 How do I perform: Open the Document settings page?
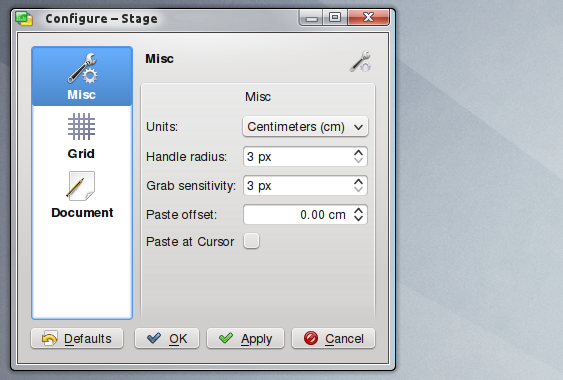[82, 195]
